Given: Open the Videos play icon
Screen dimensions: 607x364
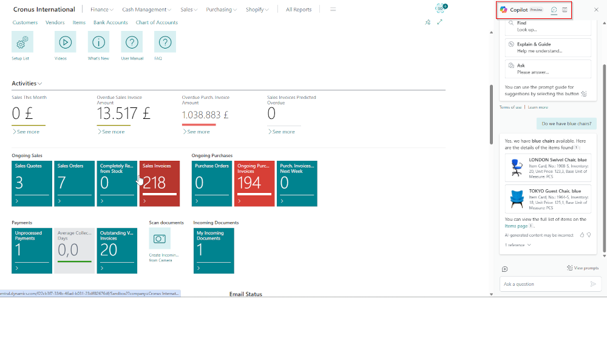Looking at the screenshot, I should (x=65, y=42).
